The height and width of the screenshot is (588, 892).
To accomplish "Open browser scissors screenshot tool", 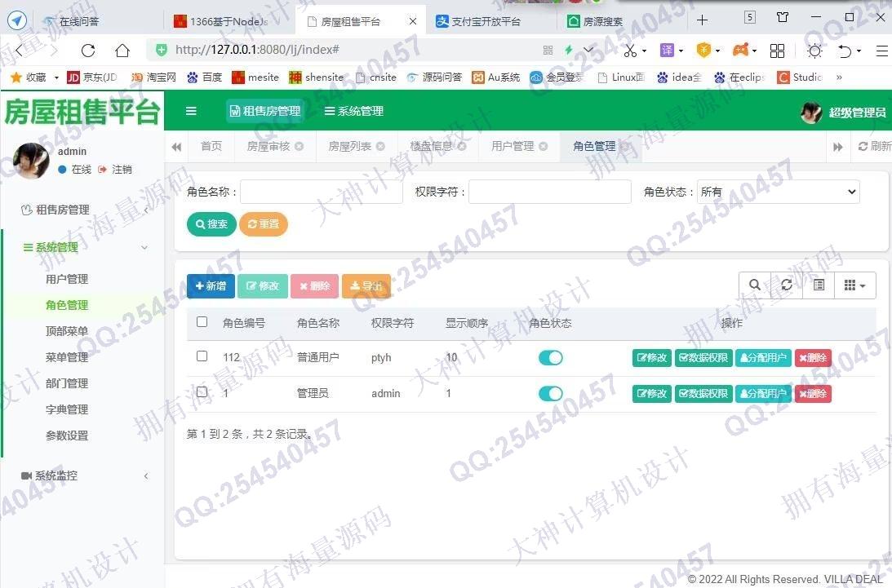I will (x=630, y=51).
